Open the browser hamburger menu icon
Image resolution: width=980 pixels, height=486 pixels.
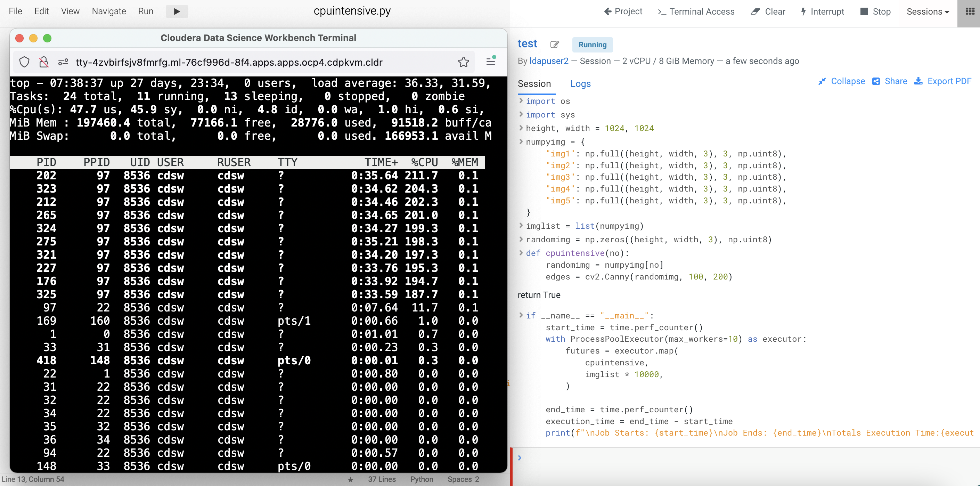[490, 61]
